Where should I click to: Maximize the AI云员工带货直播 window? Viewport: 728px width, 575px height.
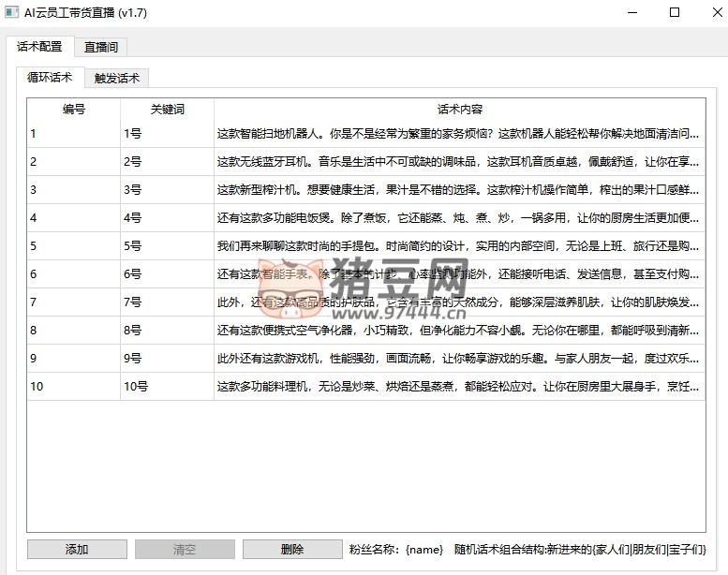click(675, 12)
